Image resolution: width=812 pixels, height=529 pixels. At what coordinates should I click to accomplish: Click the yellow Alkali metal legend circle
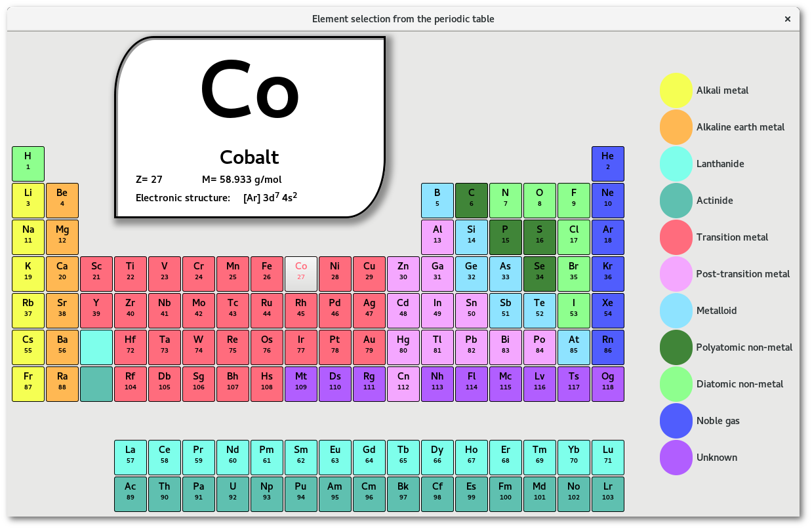(676, 90)
